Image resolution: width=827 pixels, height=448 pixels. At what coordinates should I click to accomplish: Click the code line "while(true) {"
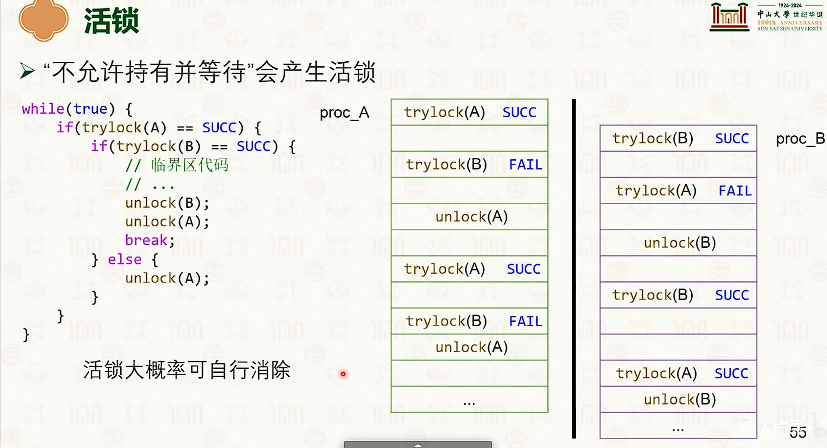pyautogui.click(x=77, y=109)
